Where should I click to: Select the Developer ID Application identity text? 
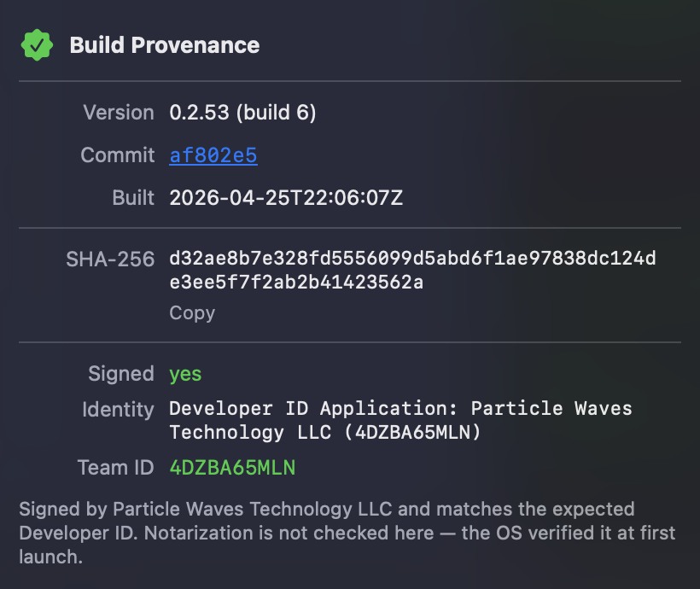(400, 420)
